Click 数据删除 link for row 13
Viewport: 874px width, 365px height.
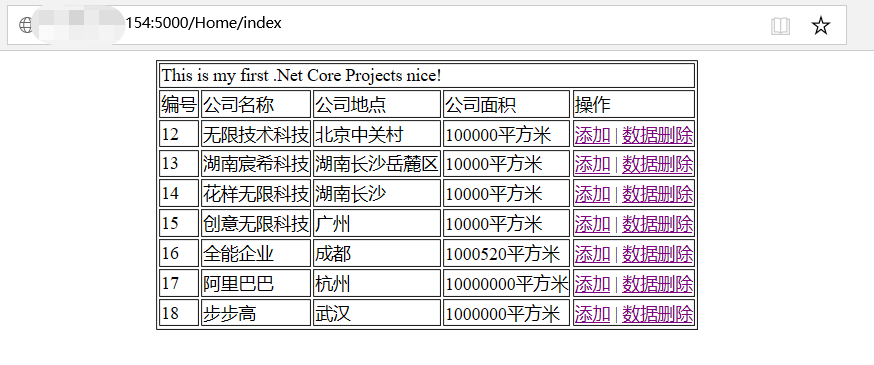(x=658, y=164)
